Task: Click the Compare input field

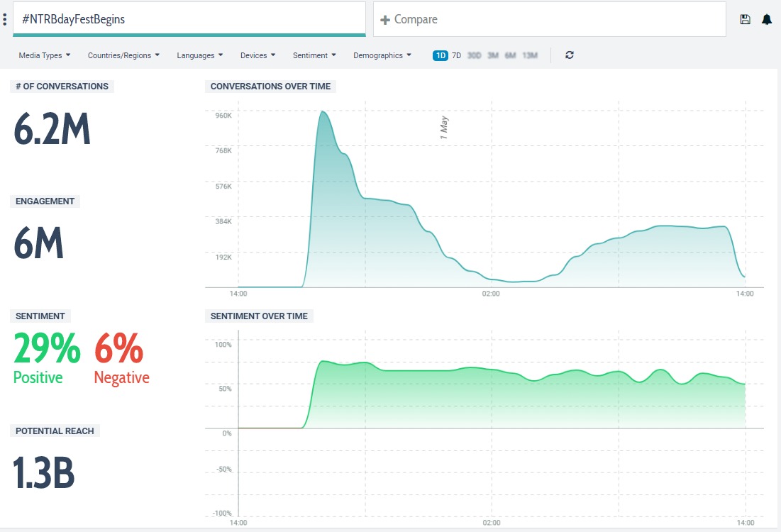Action: (549, 19)
